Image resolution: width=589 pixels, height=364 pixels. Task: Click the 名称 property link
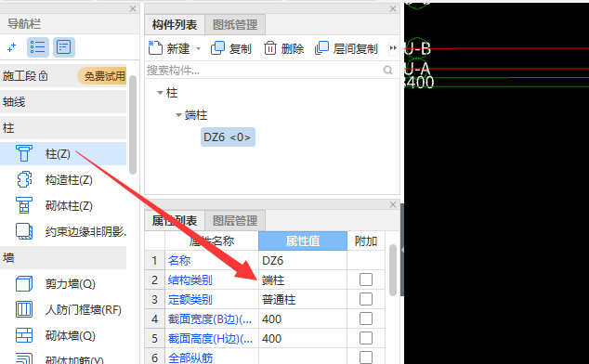[x=179, y=260]
